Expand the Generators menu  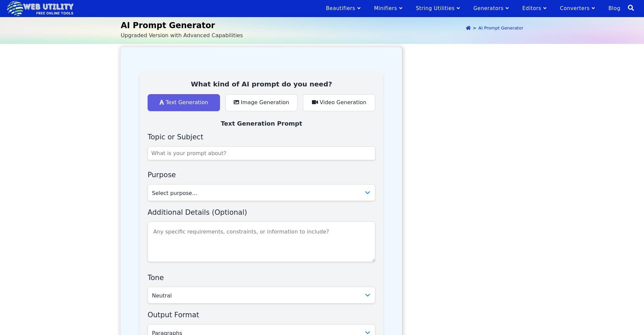[491, 8]
